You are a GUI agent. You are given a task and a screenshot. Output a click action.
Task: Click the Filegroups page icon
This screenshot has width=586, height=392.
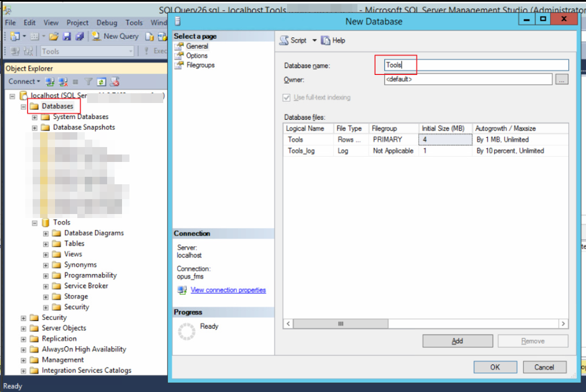coord(179,65)
